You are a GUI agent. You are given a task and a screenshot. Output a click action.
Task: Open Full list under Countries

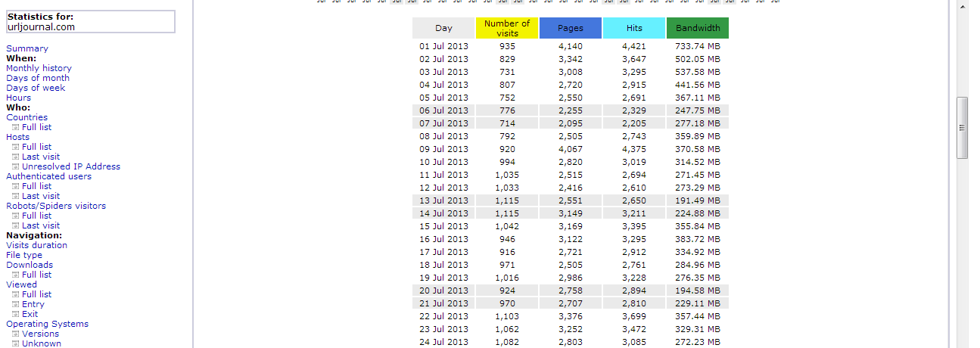point(36,127)
